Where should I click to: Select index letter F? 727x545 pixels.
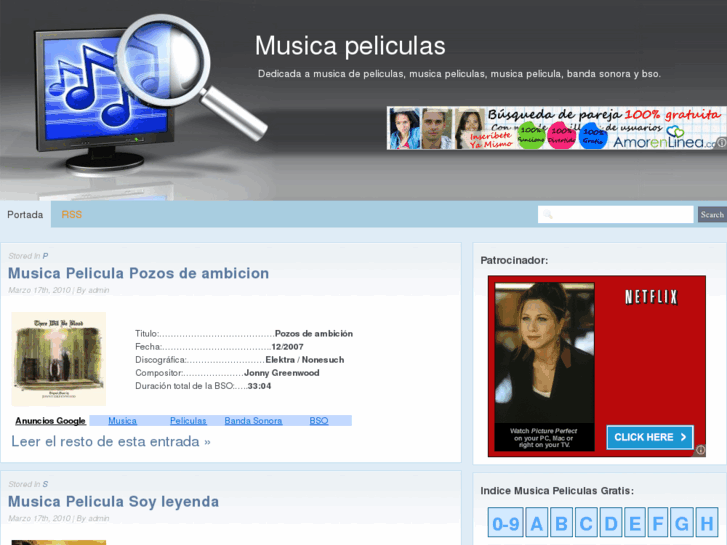(x=658, y=523)
